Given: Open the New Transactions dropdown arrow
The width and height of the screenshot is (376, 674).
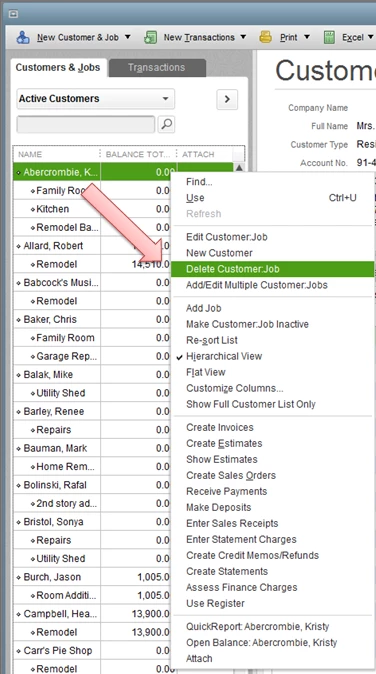Looking at the screenshot, I should [x=243, y=37].
